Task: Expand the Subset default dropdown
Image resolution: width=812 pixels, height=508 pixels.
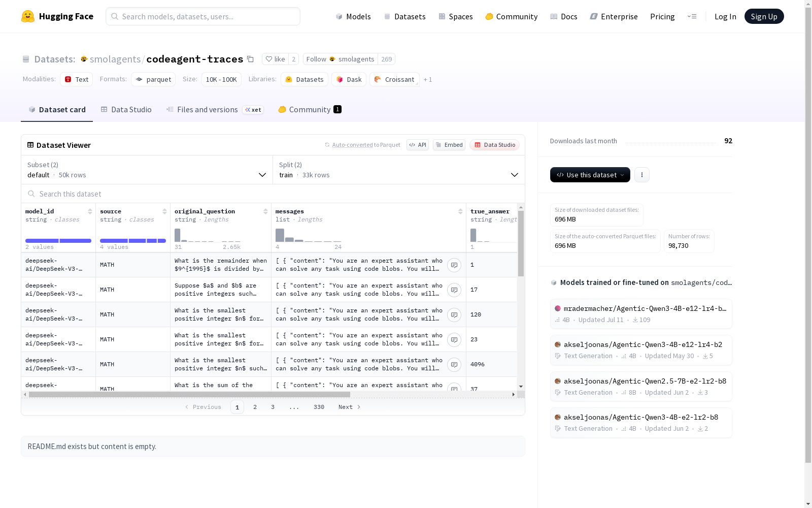Action: pos(147,170)
